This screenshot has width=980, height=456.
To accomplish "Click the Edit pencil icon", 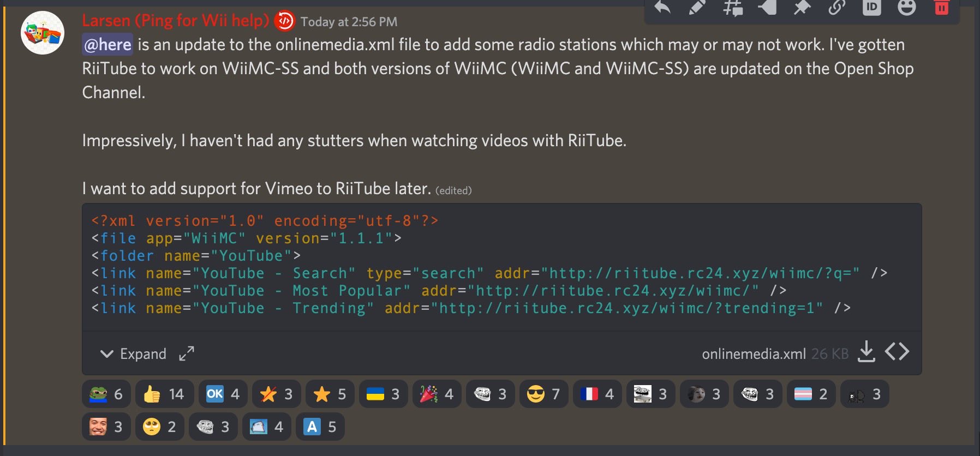I will coord(697,7).
